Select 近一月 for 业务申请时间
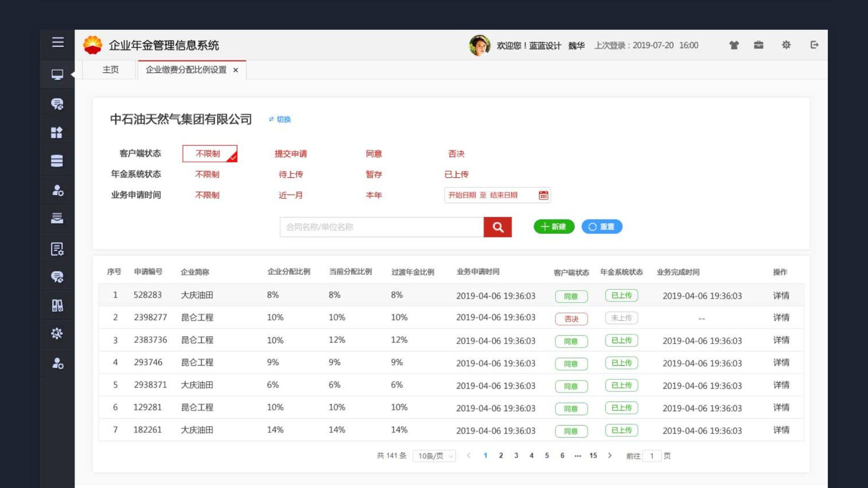This screenshot has width=868, height=488. (291, 195)
